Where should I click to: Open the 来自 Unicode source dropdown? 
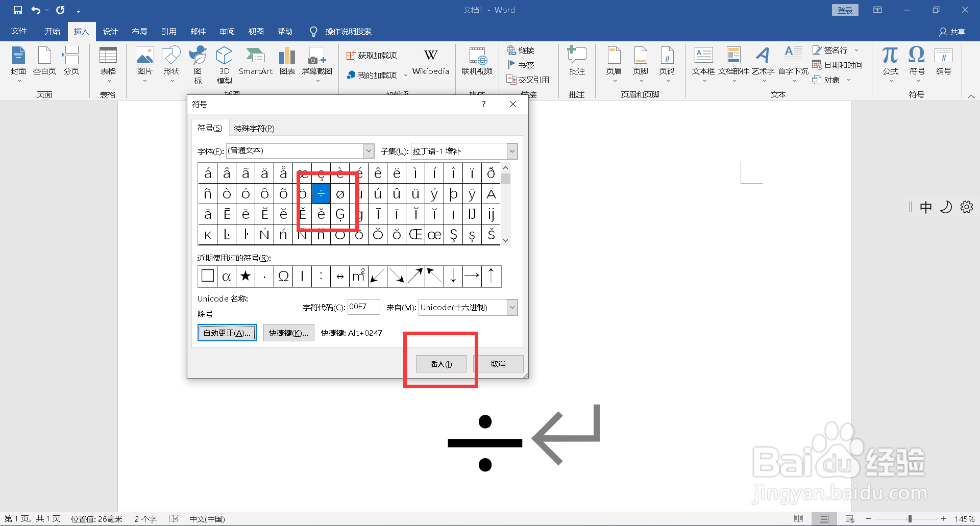pyautogui.click(x=512, y=307)
